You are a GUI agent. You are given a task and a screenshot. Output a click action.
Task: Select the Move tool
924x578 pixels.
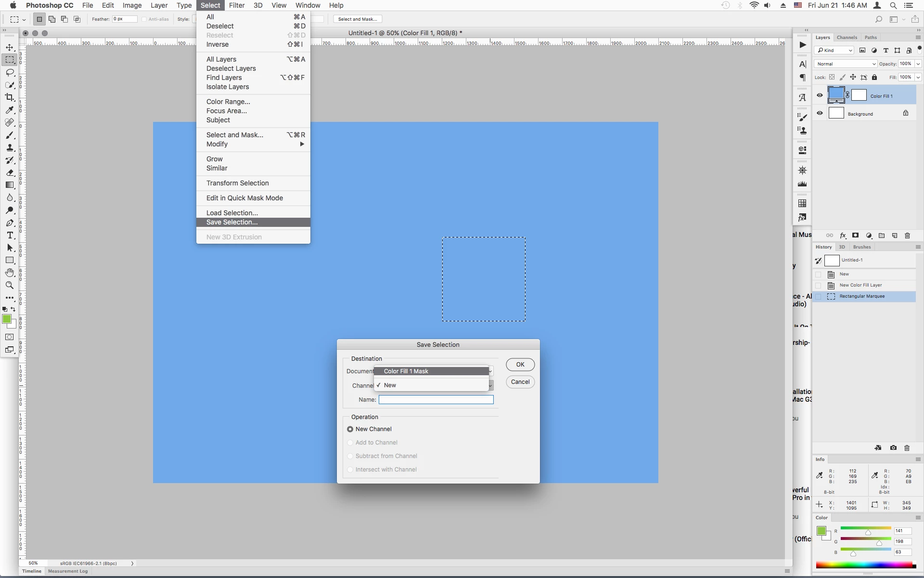click(10, 47)
